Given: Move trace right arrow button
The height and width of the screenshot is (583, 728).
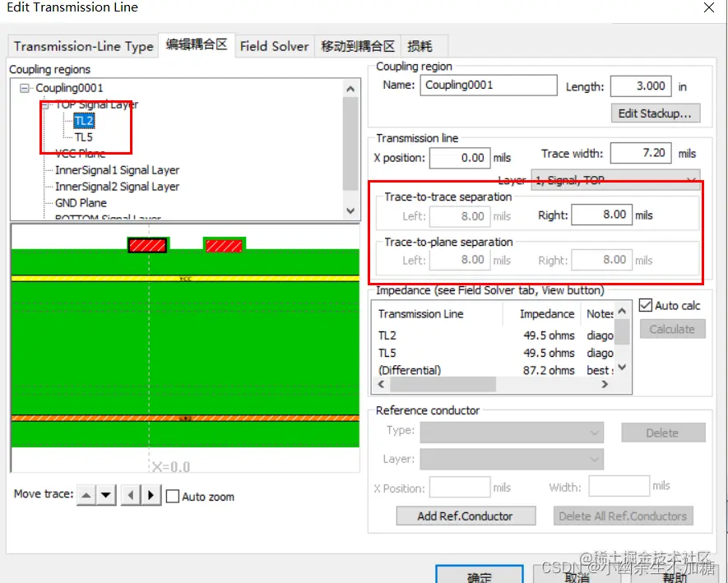Looking at the screenshot, I should point(151,495).
